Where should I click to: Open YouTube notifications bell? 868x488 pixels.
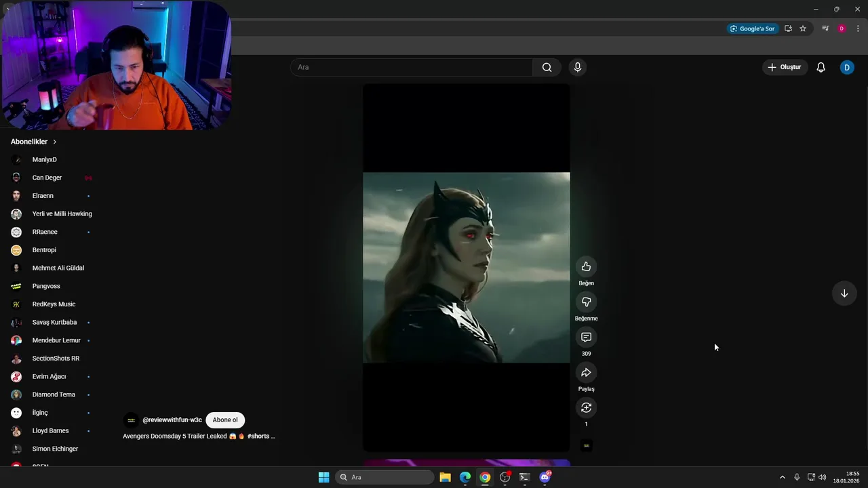(821, 67)
